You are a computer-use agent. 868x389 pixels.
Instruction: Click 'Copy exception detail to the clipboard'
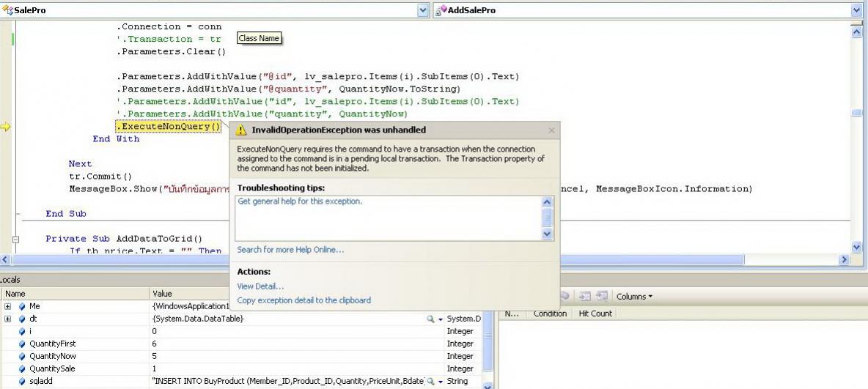coord(304,300)
